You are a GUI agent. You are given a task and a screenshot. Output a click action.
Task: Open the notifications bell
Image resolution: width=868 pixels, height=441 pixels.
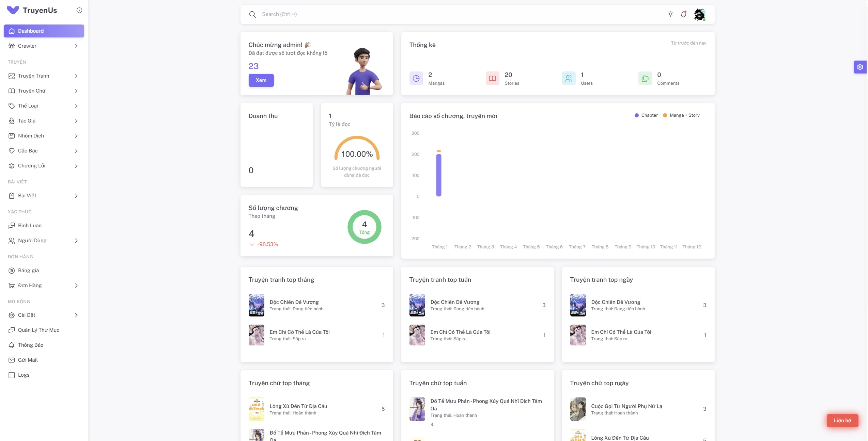[683, 14]
